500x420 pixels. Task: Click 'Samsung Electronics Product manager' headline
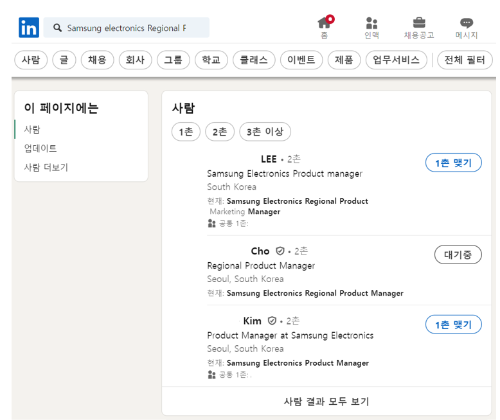pos(284,174)
